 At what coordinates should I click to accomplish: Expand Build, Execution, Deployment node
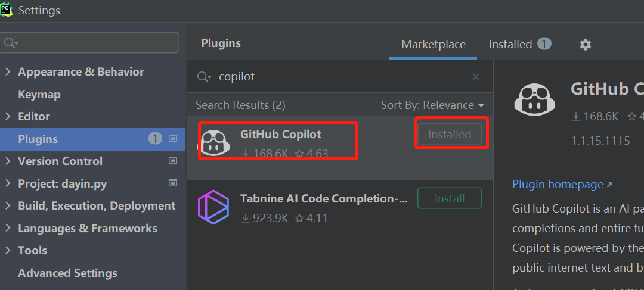[x=7, y=205]
